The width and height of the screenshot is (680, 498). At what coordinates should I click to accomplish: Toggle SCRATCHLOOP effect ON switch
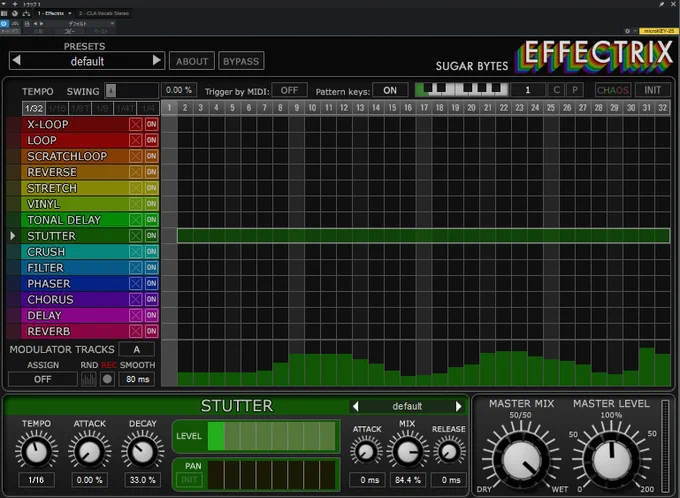(151, 156)
